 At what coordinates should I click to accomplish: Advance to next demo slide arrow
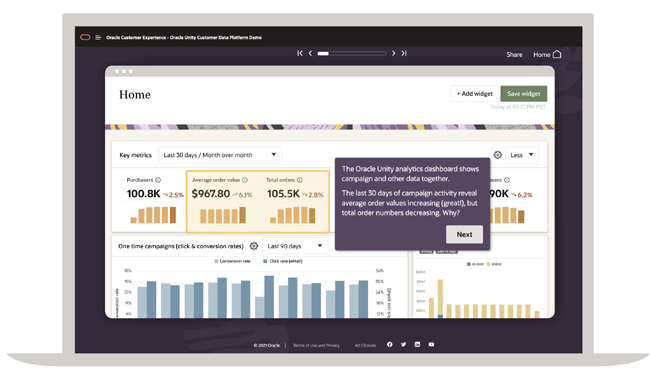pyautogui.click(x=393, y=53)
